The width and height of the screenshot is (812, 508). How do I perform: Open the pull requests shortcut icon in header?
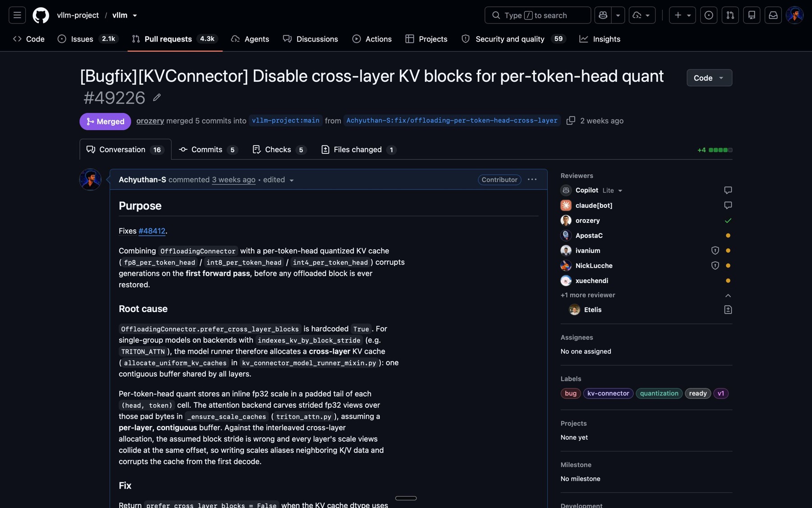coord(730,15)
